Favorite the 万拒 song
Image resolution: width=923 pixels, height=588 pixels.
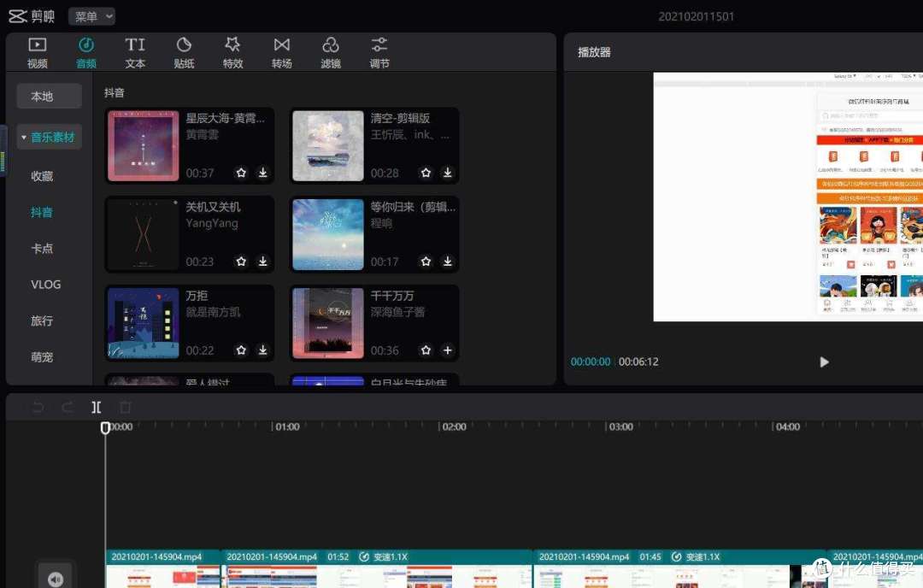(x=241, y=350)
